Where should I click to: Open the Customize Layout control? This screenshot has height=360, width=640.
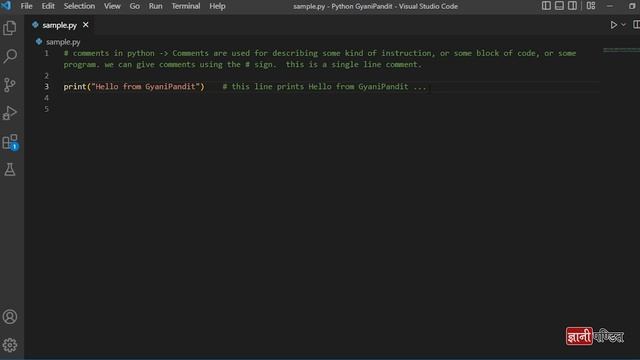591,6
